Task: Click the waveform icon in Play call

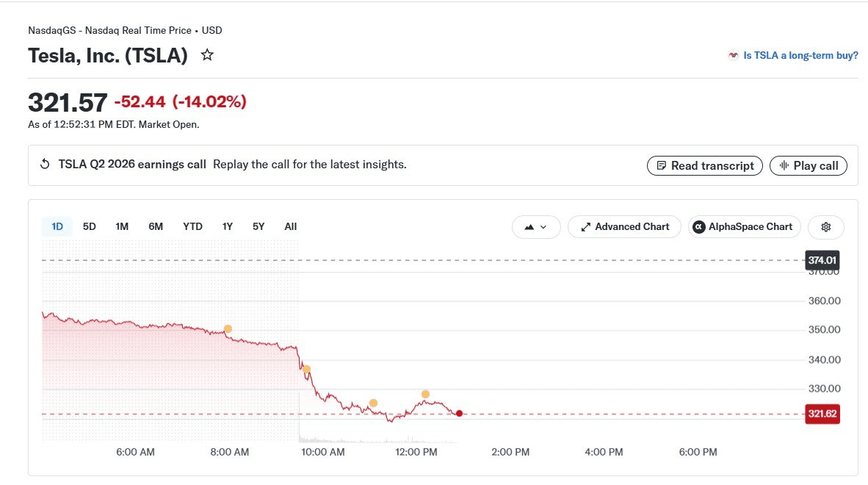Action: point(784,165)
